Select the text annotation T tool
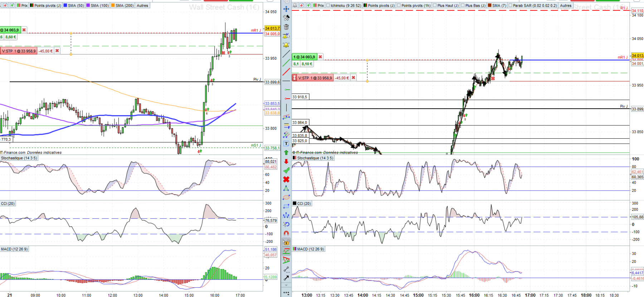The width and height of the screenshot is (644, 297). [x=286, y=143]
